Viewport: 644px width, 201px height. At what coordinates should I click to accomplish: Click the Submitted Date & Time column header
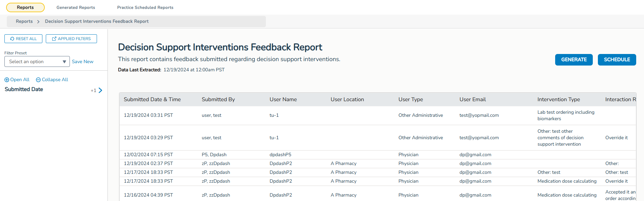click(x=152, y=99)
